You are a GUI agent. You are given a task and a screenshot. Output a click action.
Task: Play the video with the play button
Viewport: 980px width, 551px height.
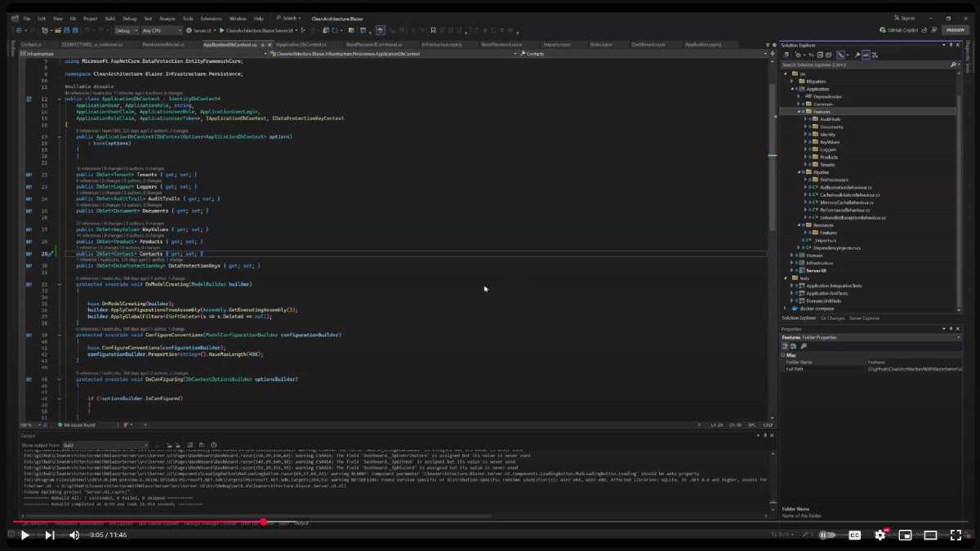click(24, 535)
